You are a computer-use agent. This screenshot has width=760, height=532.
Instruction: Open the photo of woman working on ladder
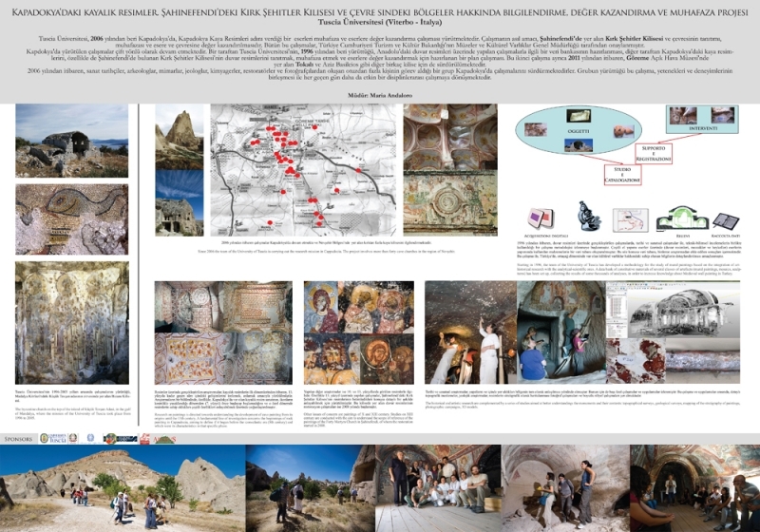tap(562, 332)
